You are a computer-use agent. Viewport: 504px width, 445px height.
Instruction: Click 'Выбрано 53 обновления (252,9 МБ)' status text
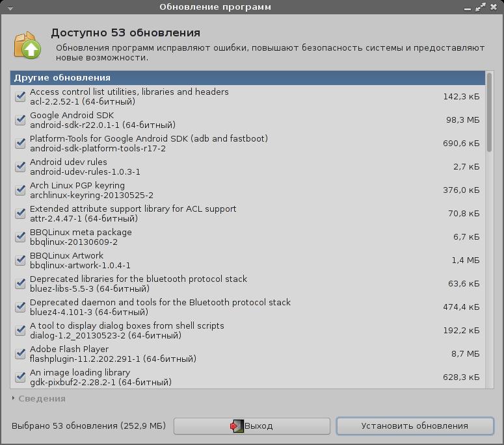point(88,426)
